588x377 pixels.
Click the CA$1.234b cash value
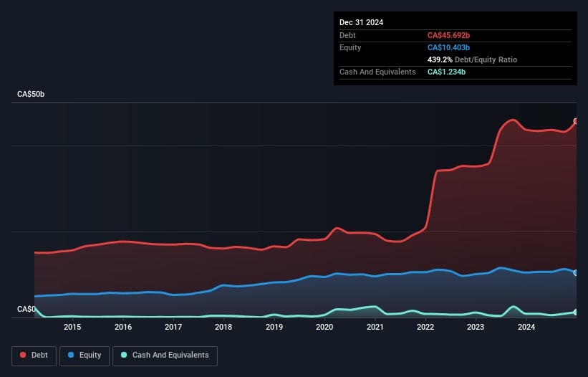(x=447, y=72)
